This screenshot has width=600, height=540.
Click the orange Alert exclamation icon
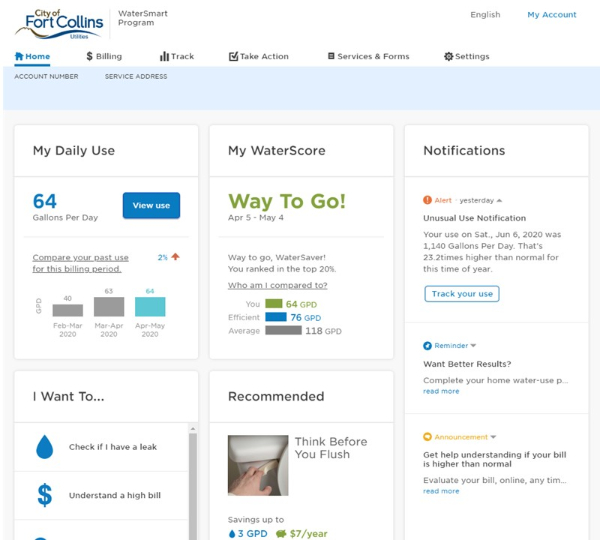tap(428, 200)
